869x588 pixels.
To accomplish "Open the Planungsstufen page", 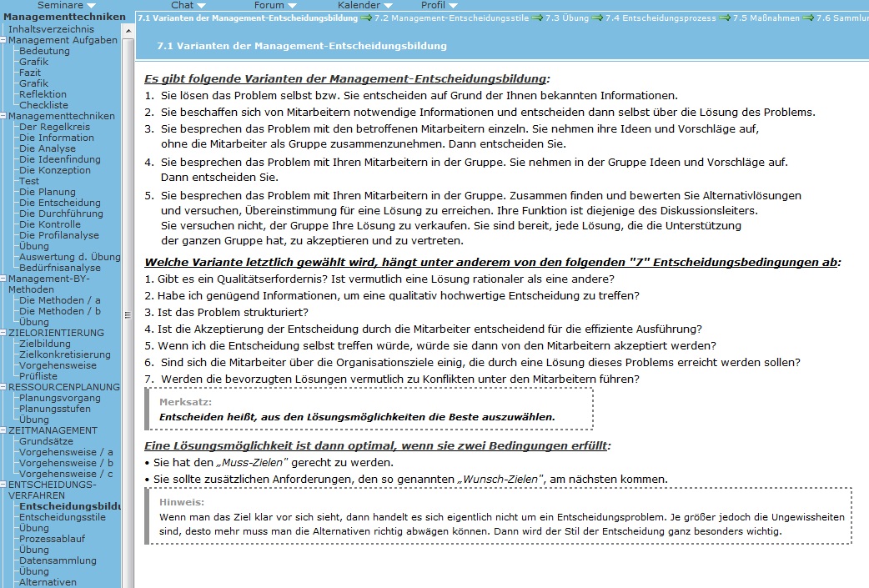I will coord(55,409).
